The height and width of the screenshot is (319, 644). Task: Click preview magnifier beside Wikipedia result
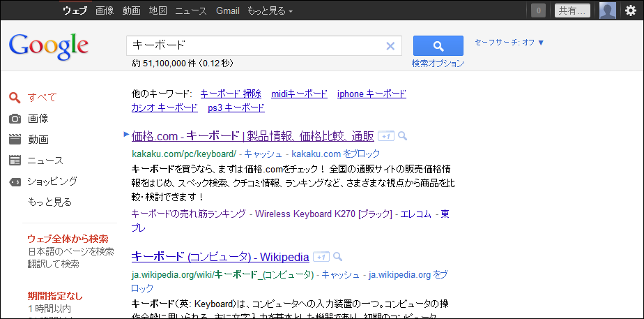point(337,257)
